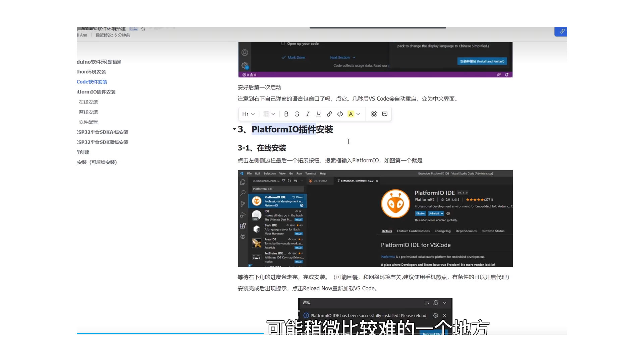Jump to outline item '安装（可后续安装）'
Screen dimensions: 644x362
(x=97, y=162)
